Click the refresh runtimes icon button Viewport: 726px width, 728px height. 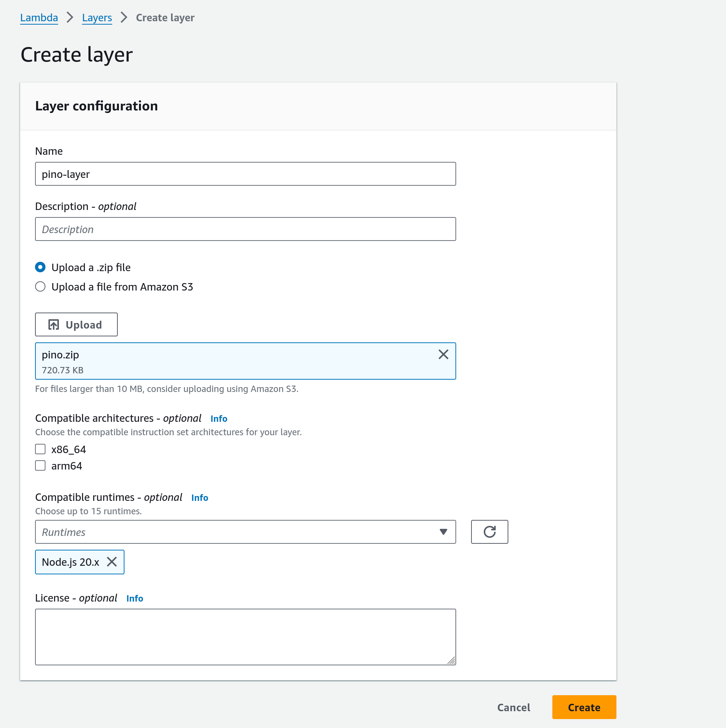tap(489, 532)
